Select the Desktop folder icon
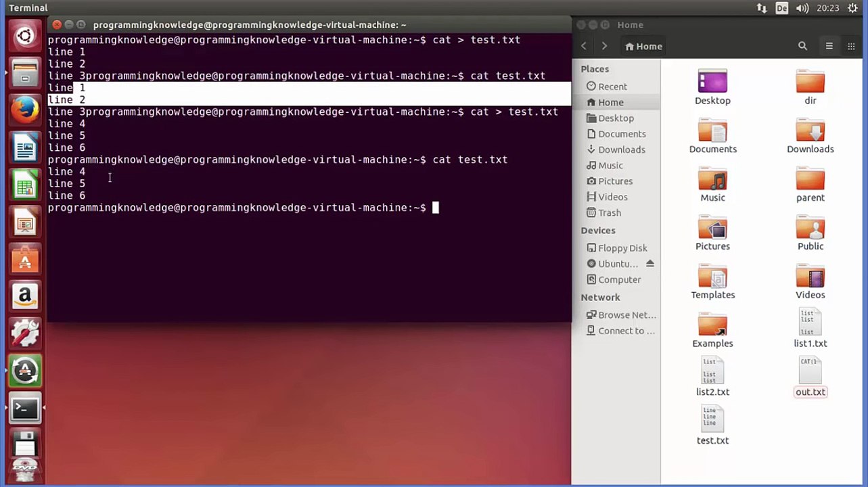Screen dimensions: 868x487 [712, 87]
